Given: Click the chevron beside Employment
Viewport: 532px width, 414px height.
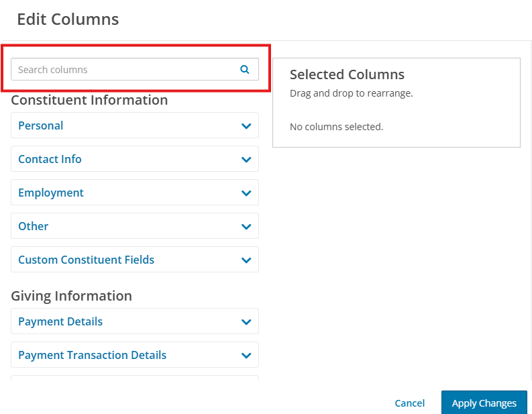Looking at the screenshot, I should click(x=246, y=193).
